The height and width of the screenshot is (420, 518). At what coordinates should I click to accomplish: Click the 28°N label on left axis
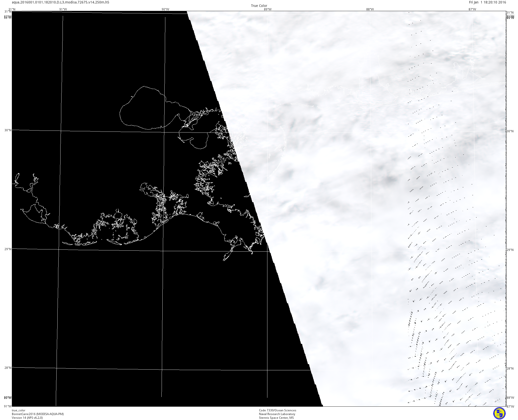[8, 368]
